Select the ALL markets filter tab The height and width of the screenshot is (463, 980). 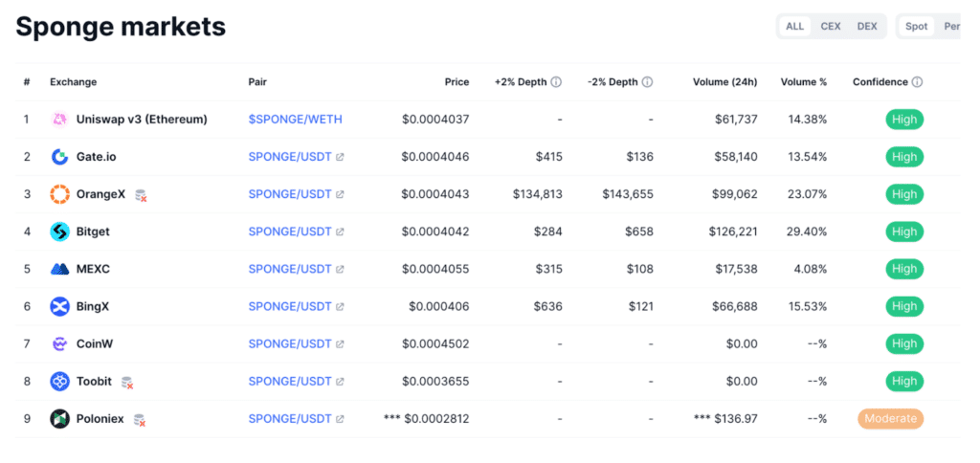(795, 26)
